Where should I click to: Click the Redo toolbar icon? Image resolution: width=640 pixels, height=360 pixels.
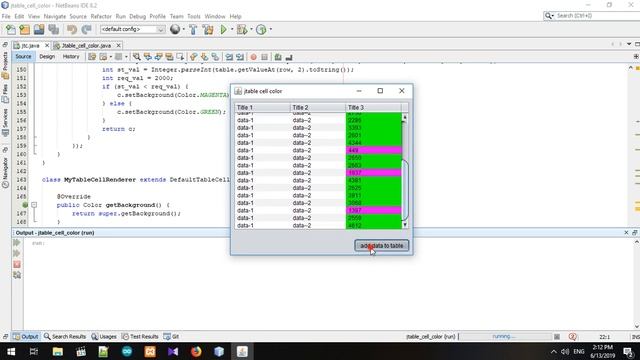point(86,29)
